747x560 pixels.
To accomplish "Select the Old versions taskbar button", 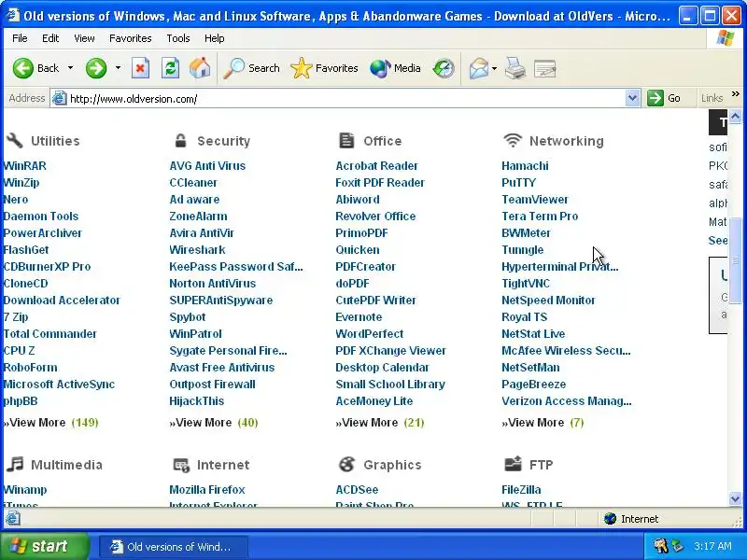I will click(x=174, y=546).
